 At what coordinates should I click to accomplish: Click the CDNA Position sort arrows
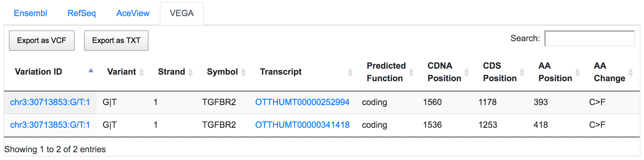tap(467, 72)
